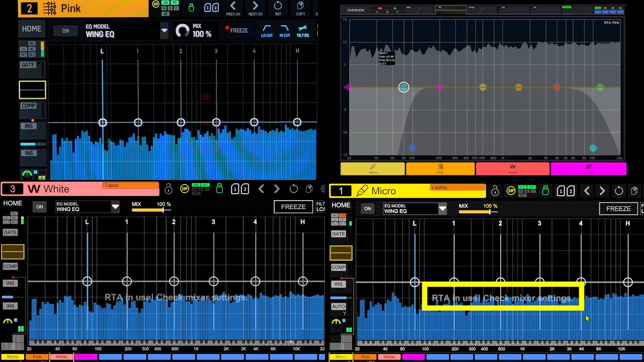Click green USB icon in Micro channel header
Image resolution: width=644 pixels, height=362 pixels.
click(x=545, y=191)
